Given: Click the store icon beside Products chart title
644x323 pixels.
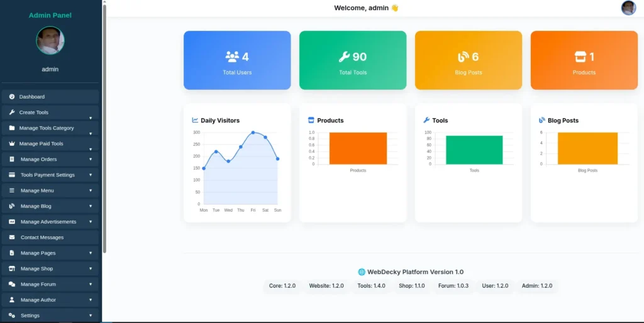Looking at the screenshot, I should click(x=311, y=120).
